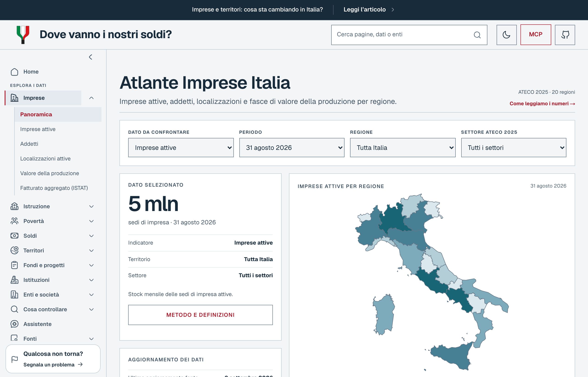Click the Istituzioni icon
The image size is (588, 377).
14,280
